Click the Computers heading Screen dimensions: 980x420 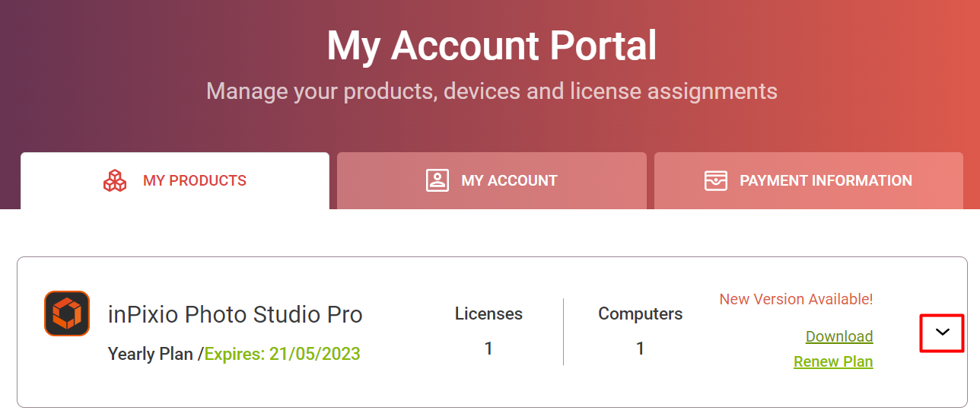pos(640,313)
